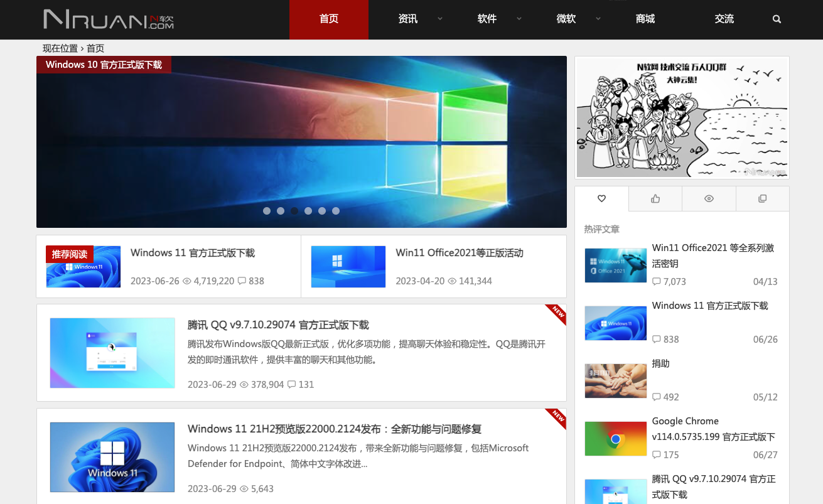Open the search magnifier icon in navbar
Image resolution: width=823 pixels, height=504 pixels.
coord(777,19)
